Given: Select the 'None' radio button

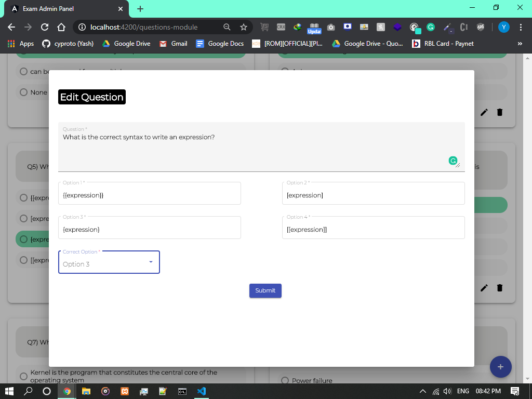Looking at the screenshot, I should 23,92.
